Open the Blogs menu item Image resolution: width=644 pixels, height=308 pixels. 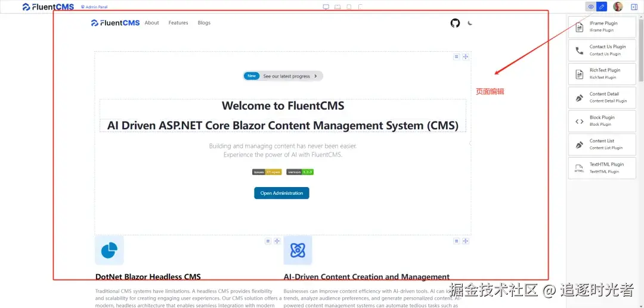[204, 23]
